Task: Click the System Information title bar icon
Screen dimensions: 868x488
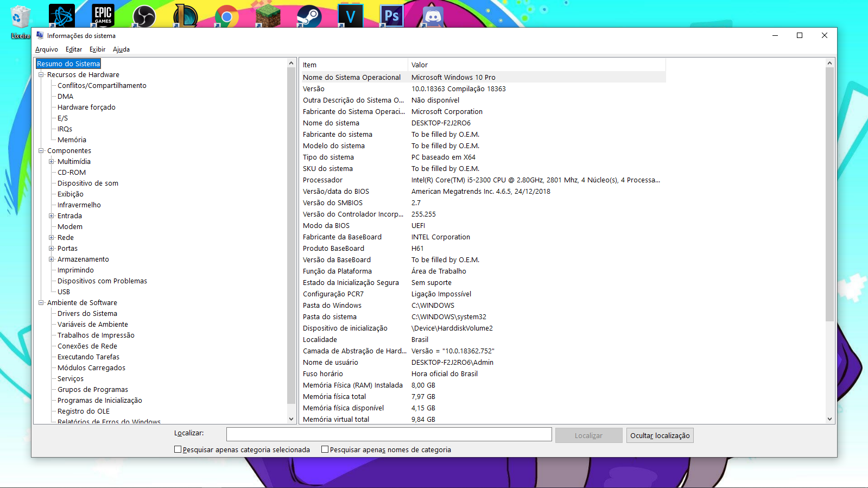Action: click(40, 35)
